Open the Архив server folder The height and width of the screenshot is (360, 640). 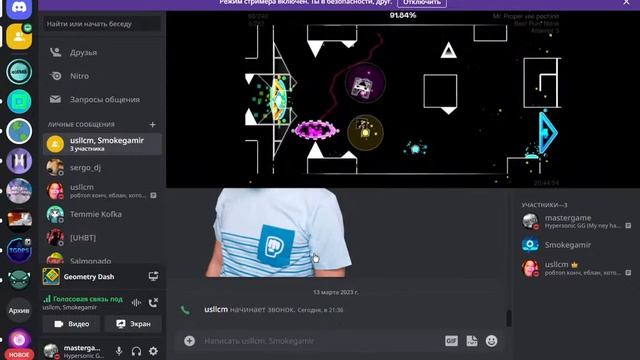coord(19,311)
